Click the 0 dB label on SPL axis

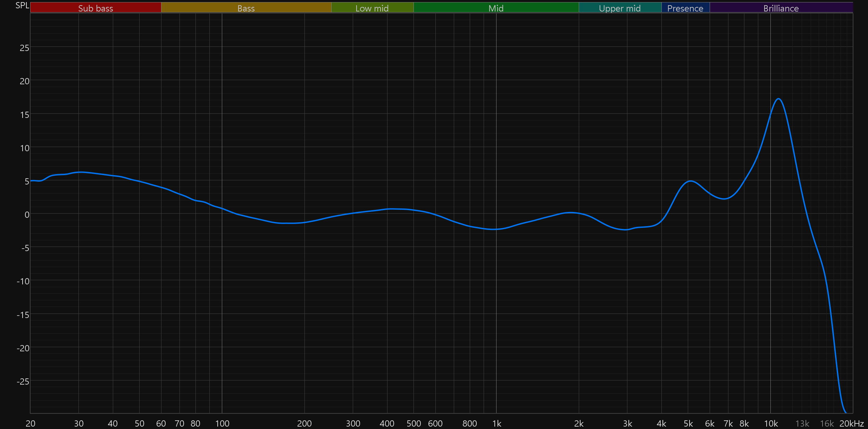(27, 215)
